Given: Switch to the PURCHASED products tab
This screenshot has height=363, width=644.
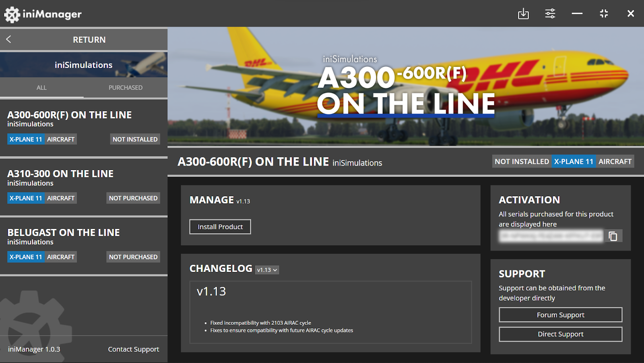Looking at the screenshot, I should [126, 87].
